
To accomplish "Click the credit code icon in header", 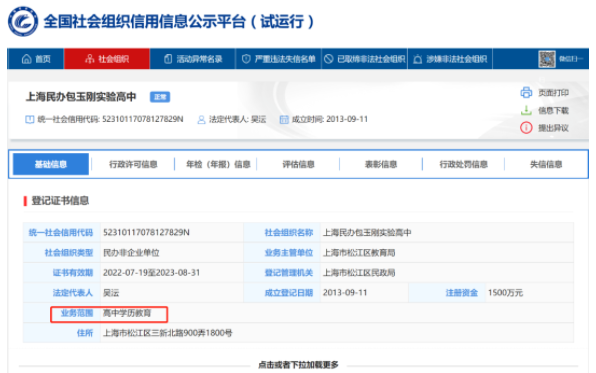I will pyautogui.click(x=30, y=119).
